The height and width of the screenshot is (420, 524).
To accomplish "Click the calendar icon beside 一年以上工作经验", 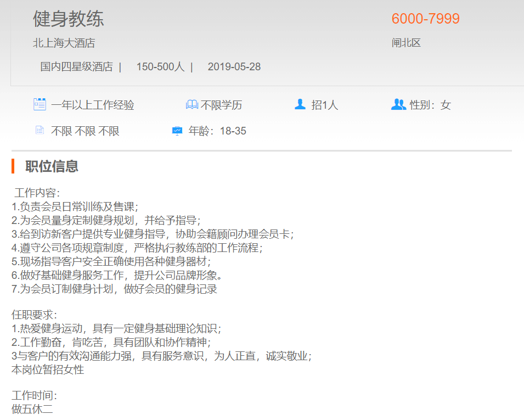I will pyautogui.click(x=40, y=104).
